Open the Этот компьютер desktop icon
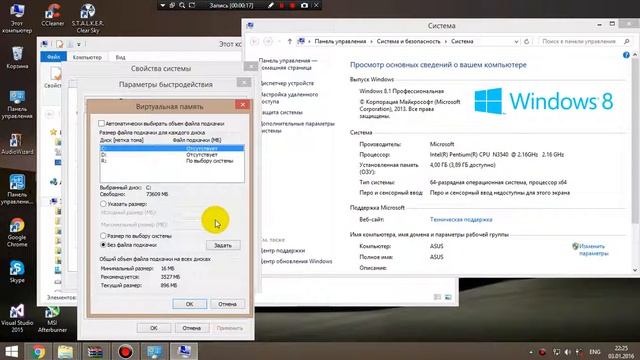The width and height of the screenshot is (640, 360). 17,18
